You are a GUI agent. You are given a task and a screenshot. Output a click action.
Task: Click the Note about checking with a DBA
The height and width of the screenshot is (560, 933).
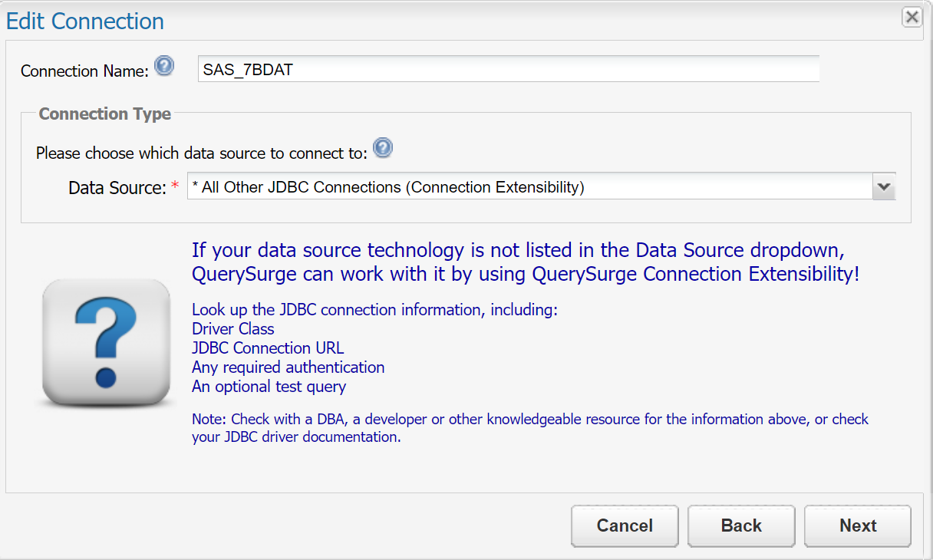click(x=529, y=428)
